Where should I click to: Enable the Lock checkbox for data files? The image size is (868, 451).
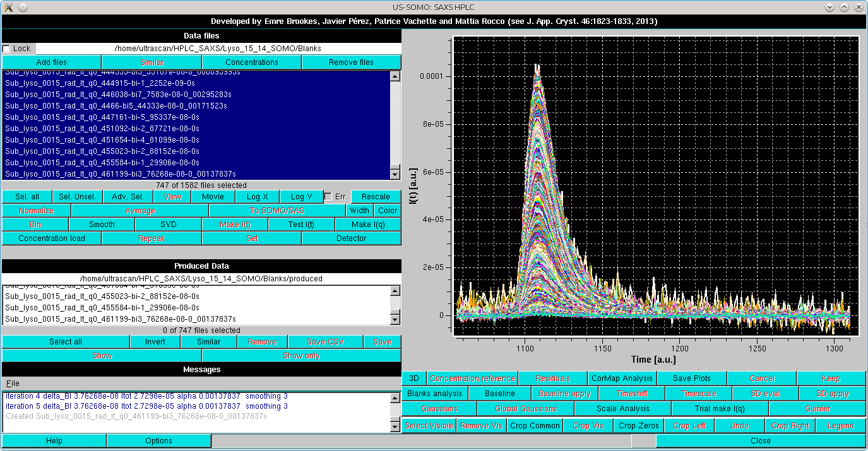tap(7, 48)
